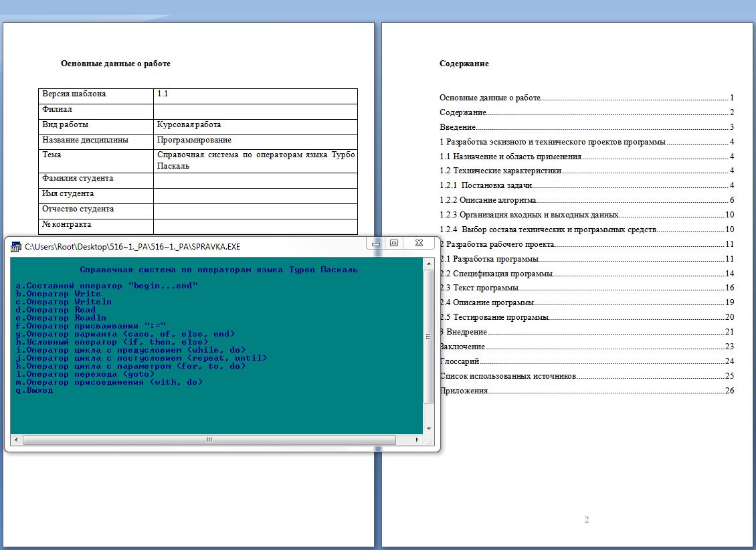Open contents entry 'Введение'
Screen dimensions: 756x550
587,127
